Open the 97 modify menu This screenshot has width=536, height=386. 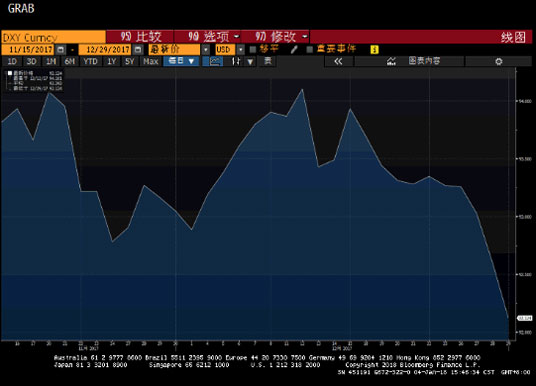tap(275, 37)
